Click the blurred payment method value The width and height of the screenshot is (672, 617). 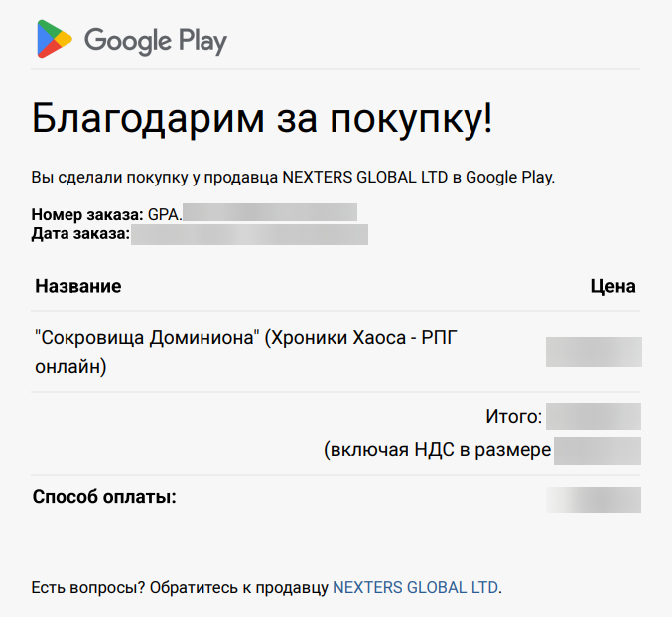(594, 499)
